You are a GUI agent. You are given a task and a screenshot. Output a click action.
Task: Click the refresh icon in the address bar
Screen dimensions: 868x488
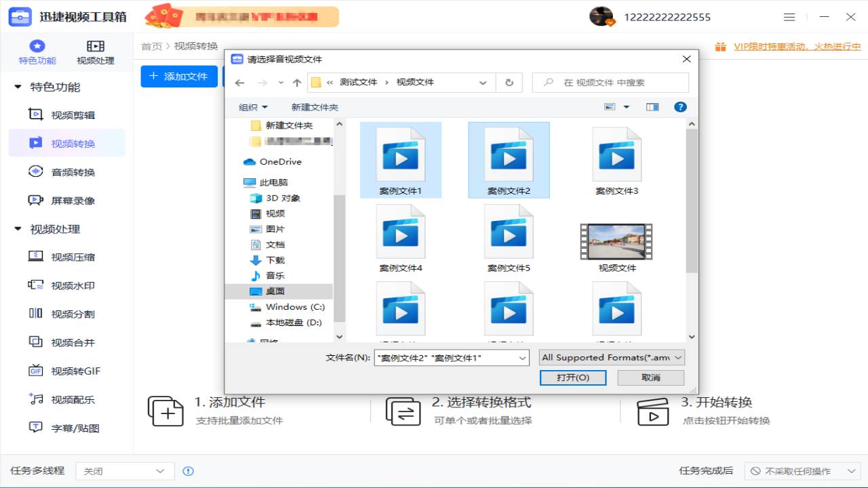click(508, 82)
